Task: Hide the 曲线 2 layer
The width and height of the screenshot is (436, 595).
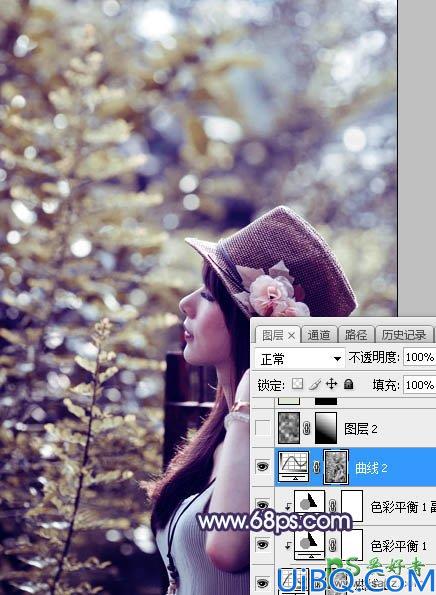Action: [x=263, y=466]
